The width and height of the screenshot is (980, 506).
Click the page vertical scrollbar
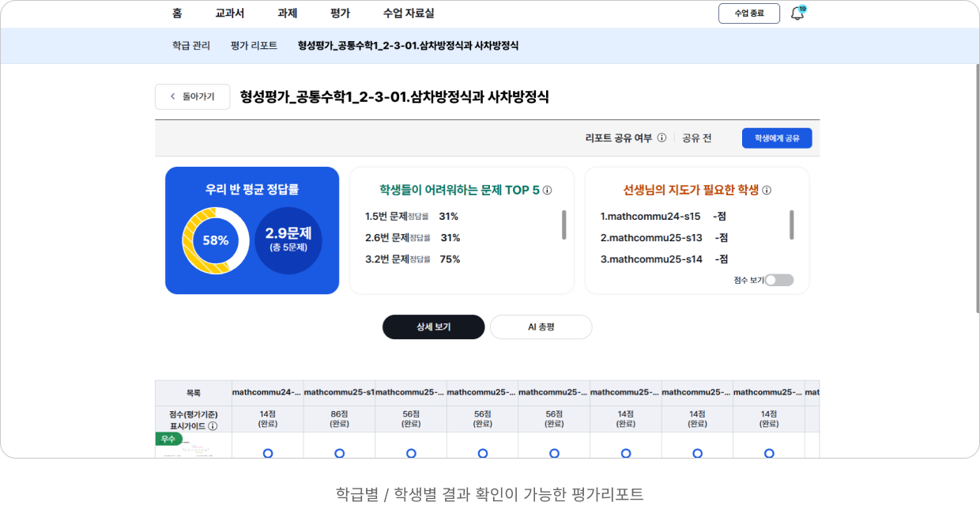(976, 190)
